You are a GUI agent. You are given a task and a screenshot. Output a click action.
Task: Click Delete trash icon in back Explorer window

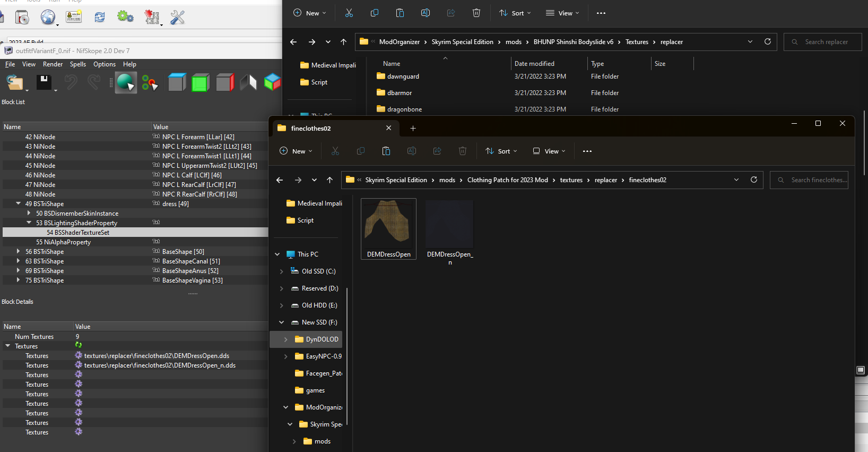(476, 13)
